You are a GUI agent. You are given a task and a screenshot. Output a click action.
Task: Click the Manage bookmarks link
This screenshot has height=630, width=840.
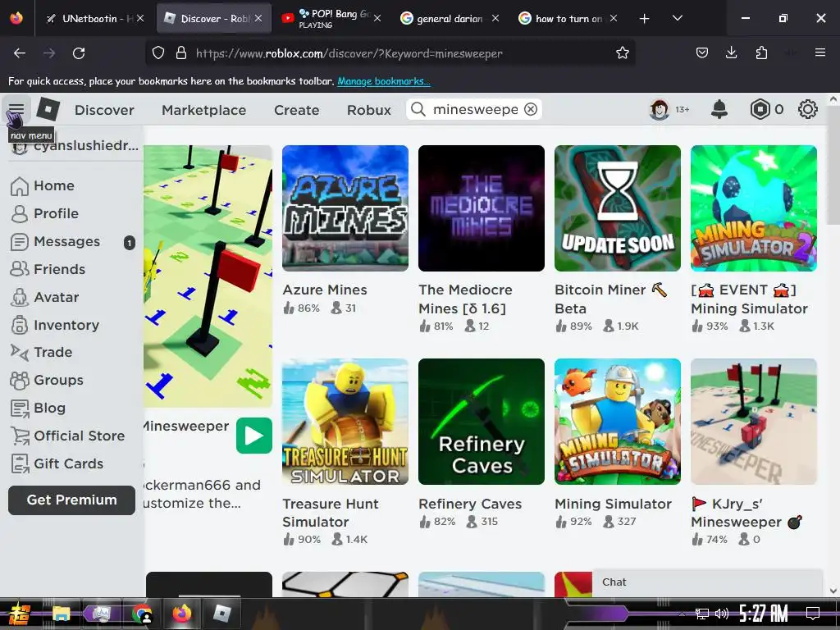point(384,81)
